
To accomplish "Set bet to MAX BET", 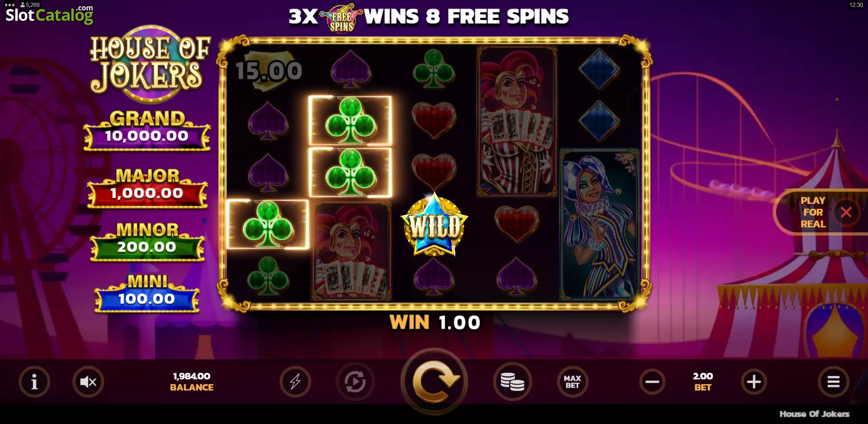I will pyautogui.click(x=572, y=382).
